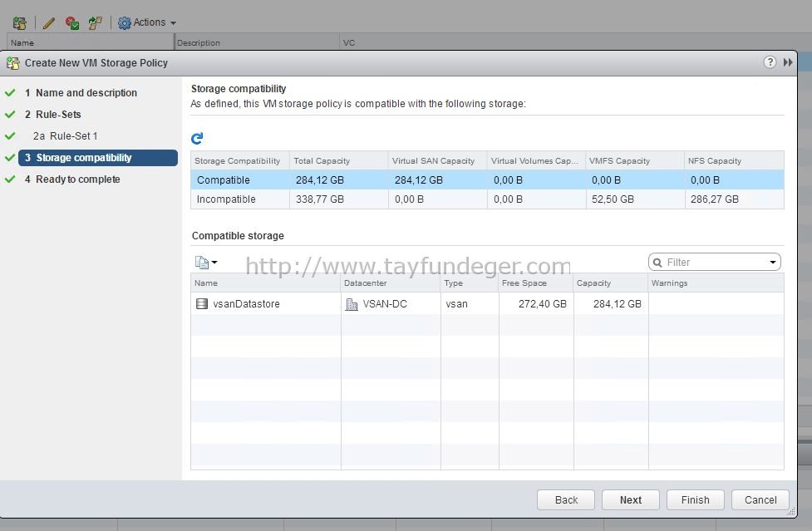Click the Type column header in storage list
Screen dimensions: 812x531
(470, 283)
